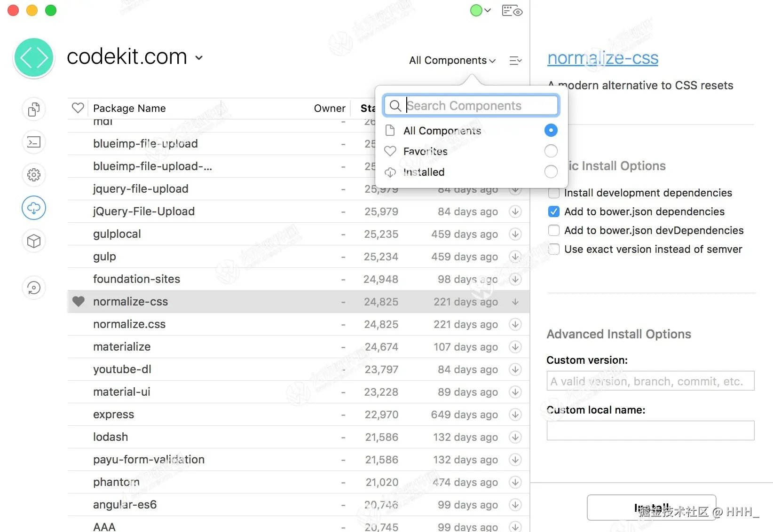The image size is (773, 532).
Task: Enable Install development dependencies checkbox
Action: 554,193
